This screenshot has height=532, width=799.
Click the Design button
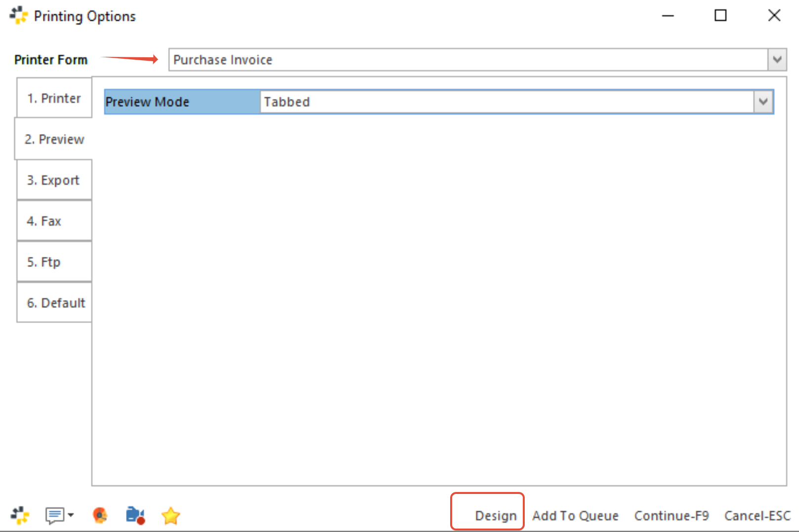click(x=495, y=516)
